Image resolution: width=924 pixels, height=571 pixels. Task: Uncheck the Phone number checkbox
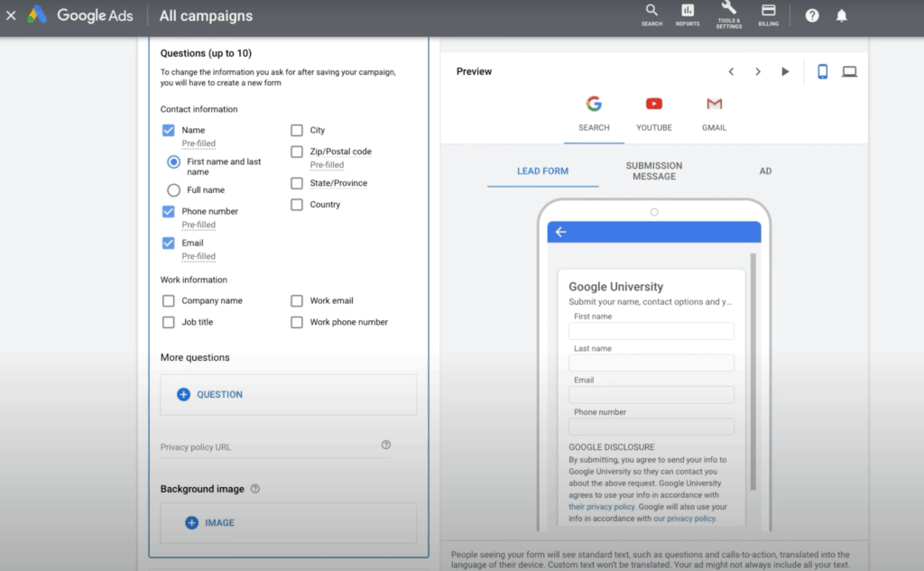point(169,212)
